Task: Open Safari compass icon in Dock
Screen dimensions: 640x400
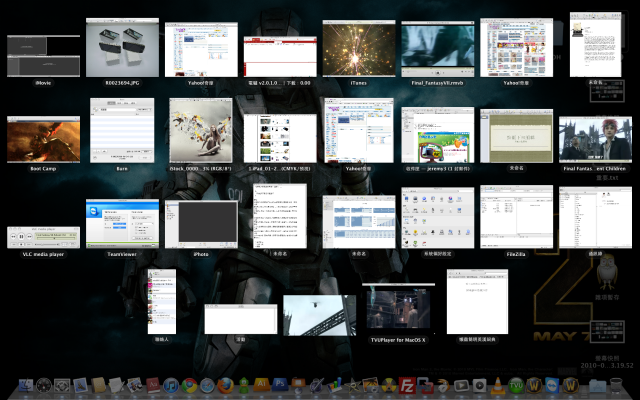Action: coord(207,385)
